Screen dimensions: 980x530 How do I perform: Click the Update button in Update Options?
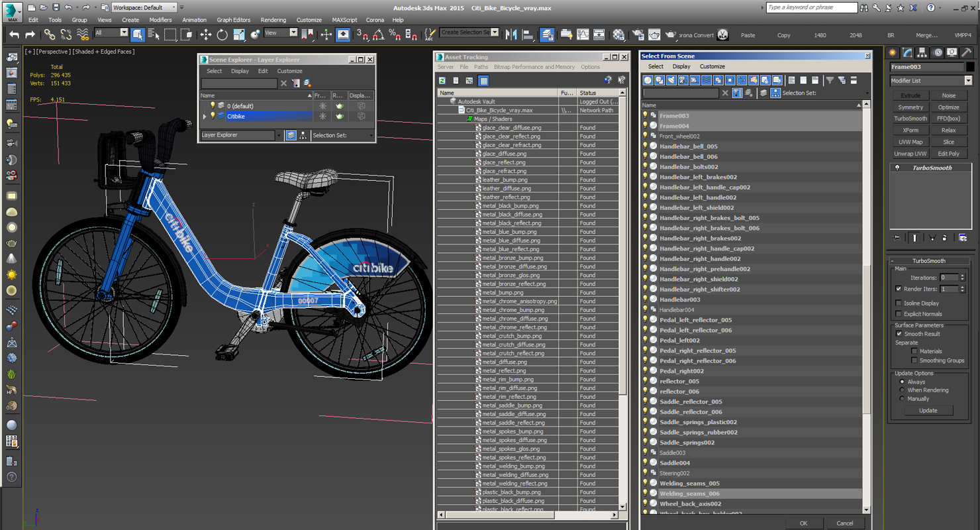928,411
